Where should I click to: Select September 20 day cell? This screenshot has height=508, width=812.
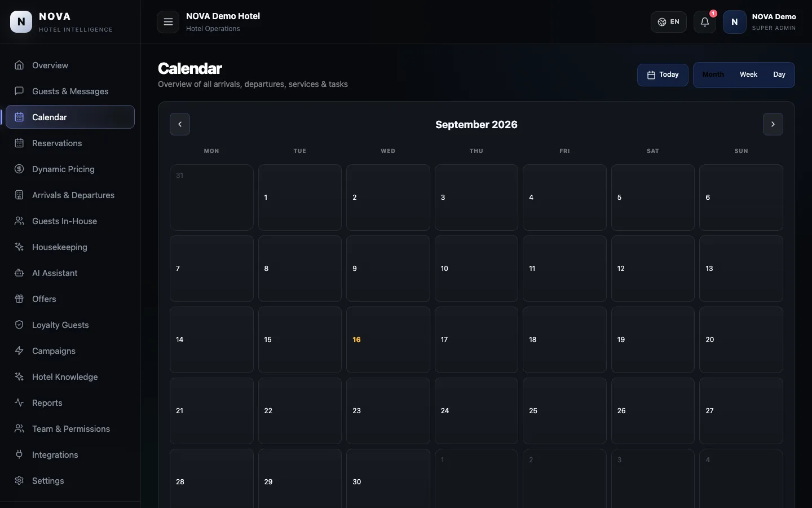(741, 340)
